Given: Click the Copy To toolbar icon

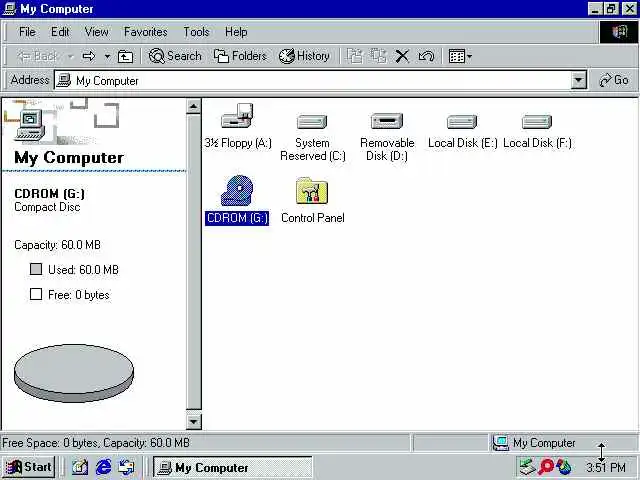Looking at the screenshot, I should 378,56.
